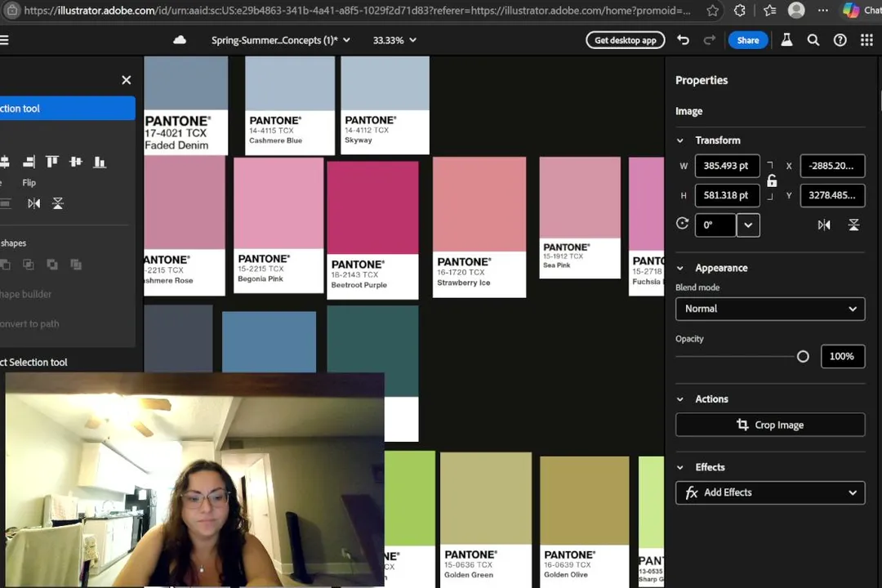View site information via address bar lock
Screen dimensions: 882x588
tap(11, 10)
